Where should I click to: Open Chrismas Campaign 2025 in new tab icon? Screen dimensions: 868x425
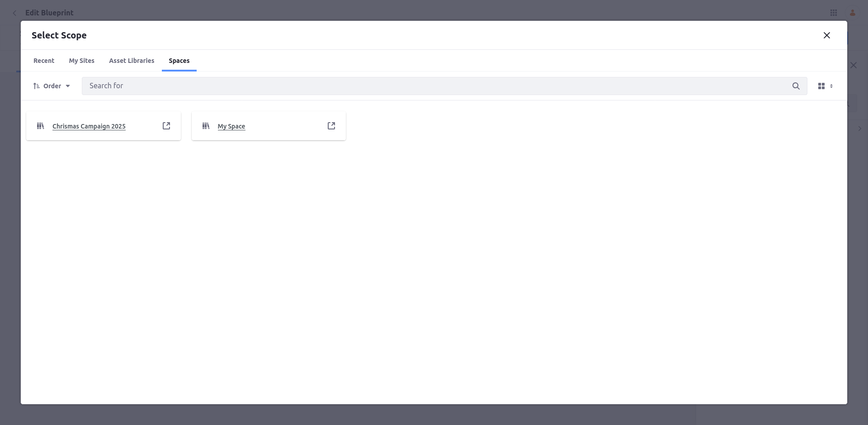pyautogui.click(x=166, y=126)
